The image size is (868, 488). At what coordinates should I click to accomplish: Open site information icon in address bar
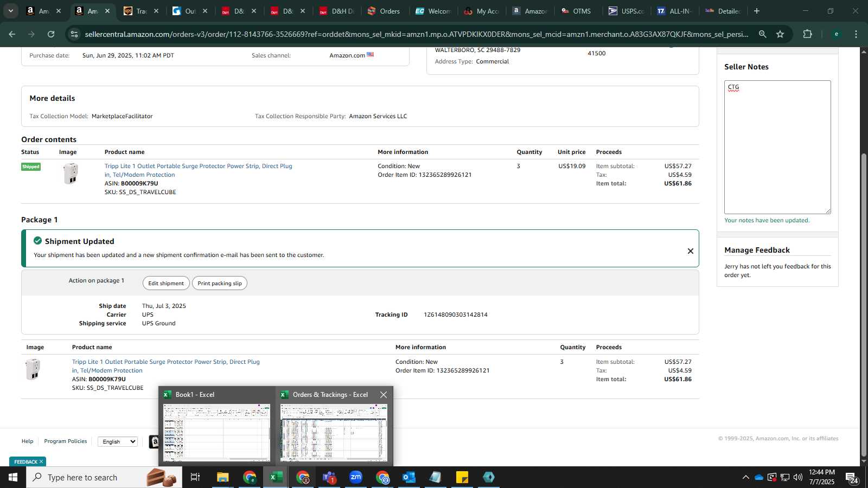[74, 34]
